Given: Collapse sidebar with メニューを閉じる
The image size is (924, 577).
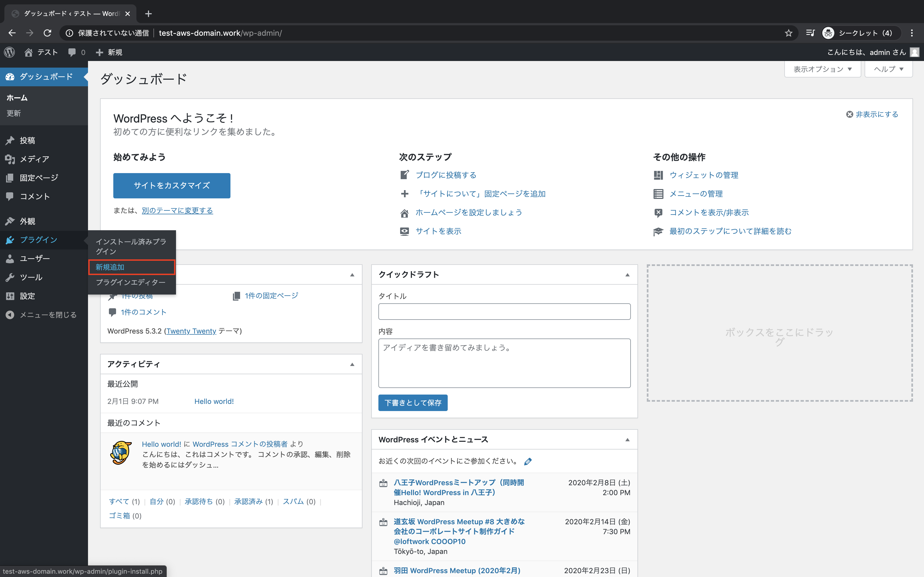Looking at the screenshot, I should click(48, 315).
